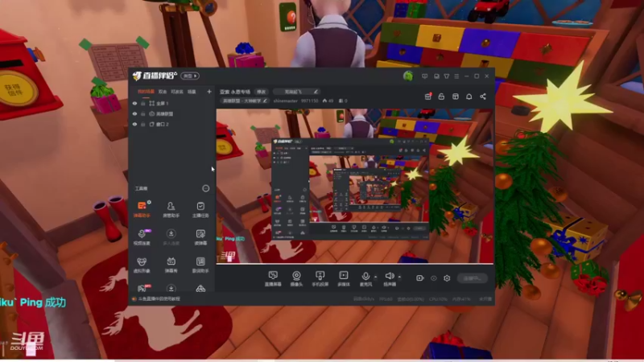Expand the microphone volume arrow
The width and height of the screenshot is (644, 362).
tap(375, 277)
